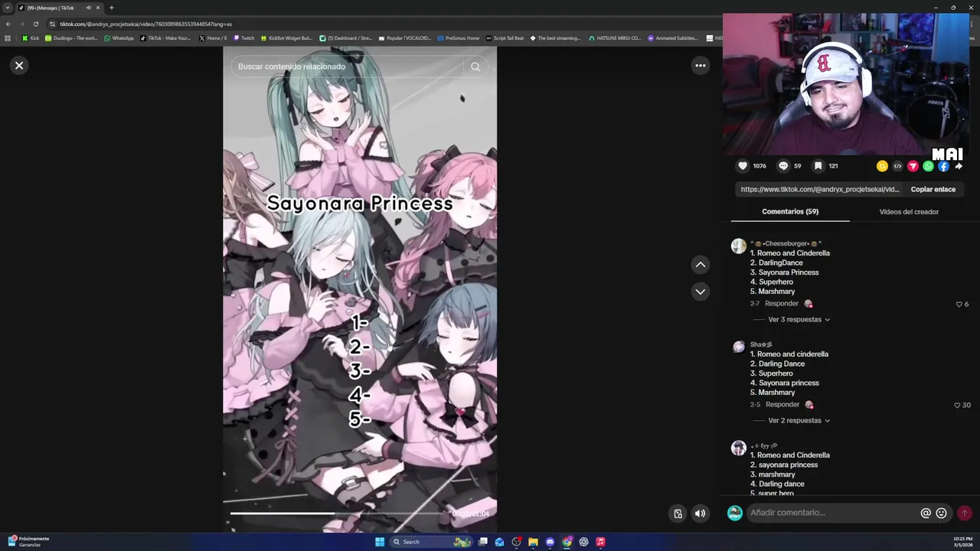The height and width of the screenshot is (551, 980).
Task: Switch to Videos del creador tab
Action: 909,212
